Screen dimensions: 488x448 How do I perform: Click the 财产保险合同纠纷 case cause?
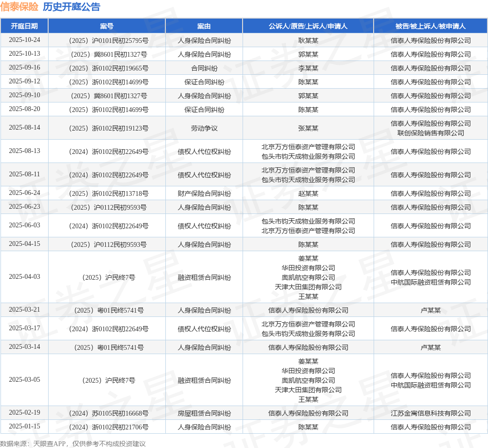tap(204, 193)
